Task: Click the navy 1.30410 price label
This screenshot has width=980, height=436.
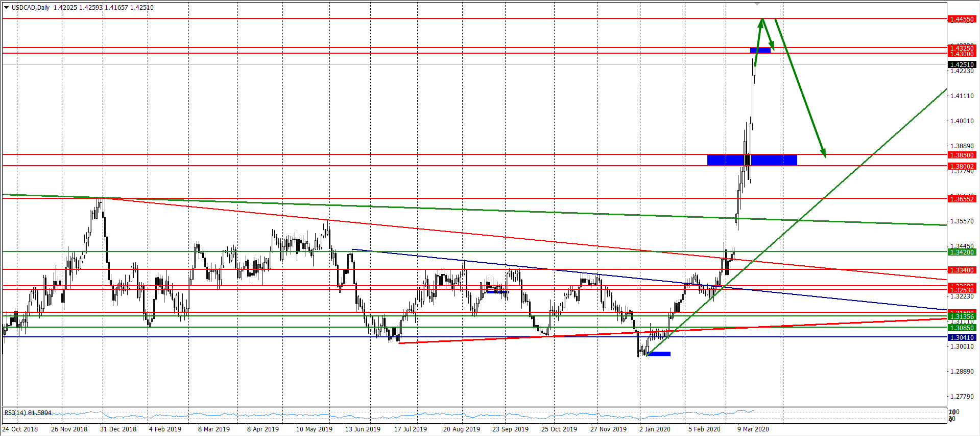Action: click(x=962, y=337)
